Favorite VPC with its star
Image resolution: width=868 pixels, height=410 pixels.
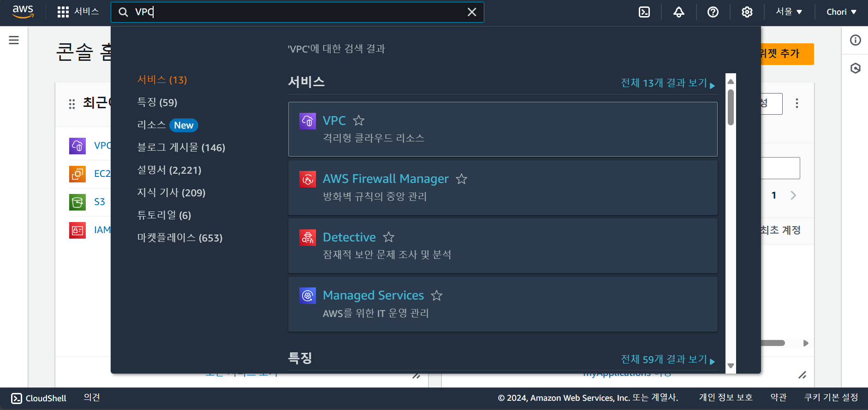coord(358,121)
